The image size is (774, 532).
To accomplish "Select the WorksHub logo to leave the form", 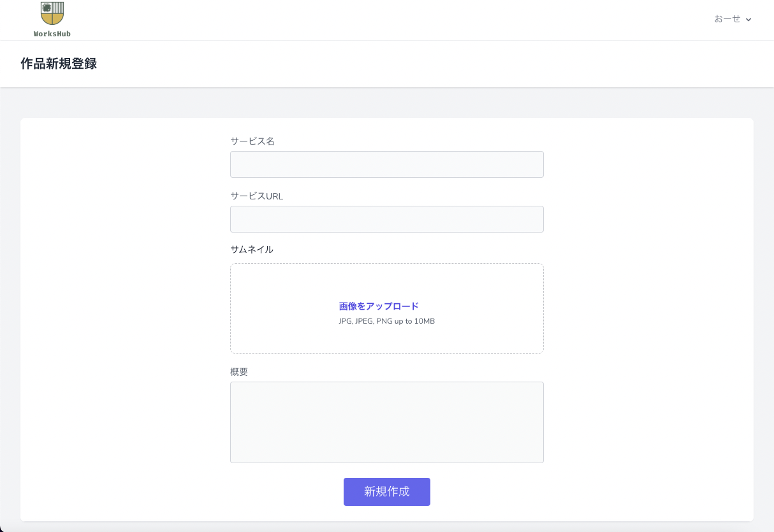I will pos(52,13).
